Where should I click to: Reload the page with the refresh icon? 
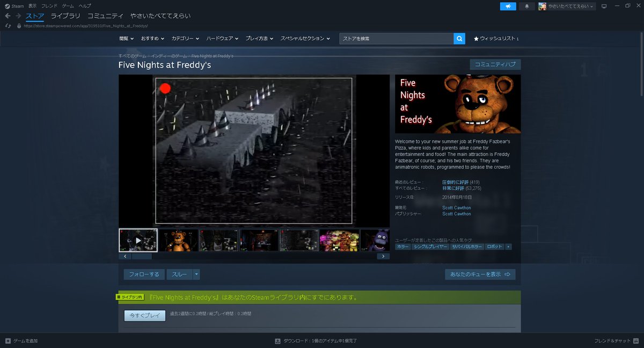point(8,25)
